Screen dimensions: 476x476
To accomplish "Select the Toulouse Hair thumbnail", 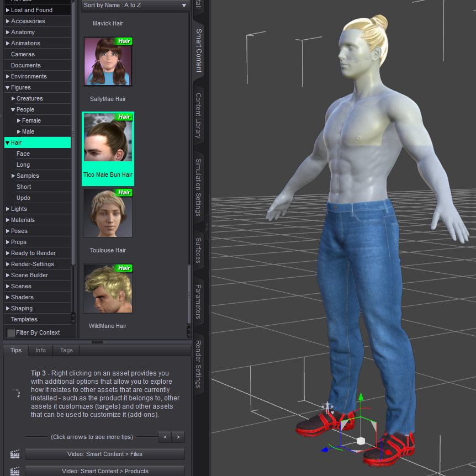I will tap(108, 213).
